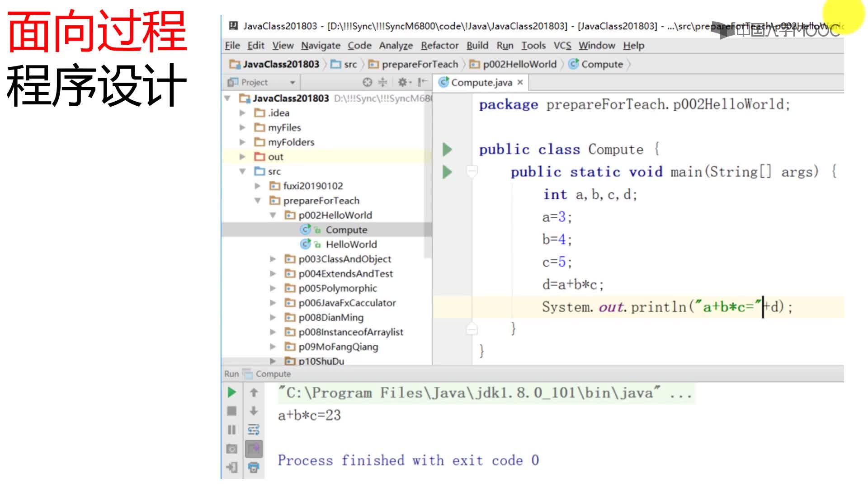The width and height of the screenshot is (868, 488).
Task: Open the File menu
Action: pyautogui.click(x=232, y=46)
